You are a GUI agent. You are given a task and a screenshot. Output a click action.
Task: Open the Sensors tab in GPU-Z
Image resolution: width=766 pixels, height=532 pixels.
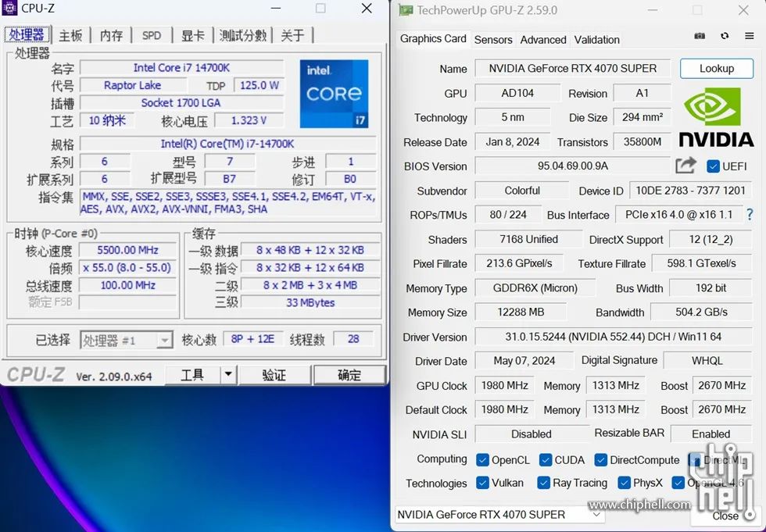(x=493, y=40)
